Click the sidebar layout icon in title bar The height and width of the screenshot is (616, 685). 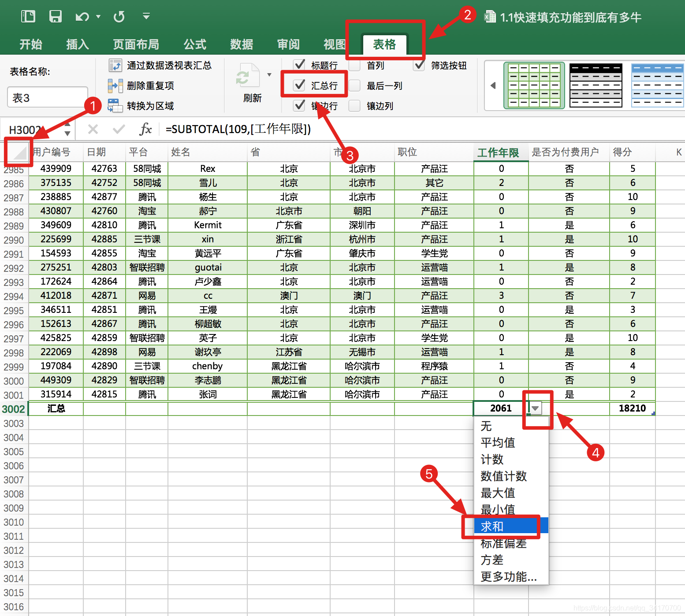tap(28, 17)
